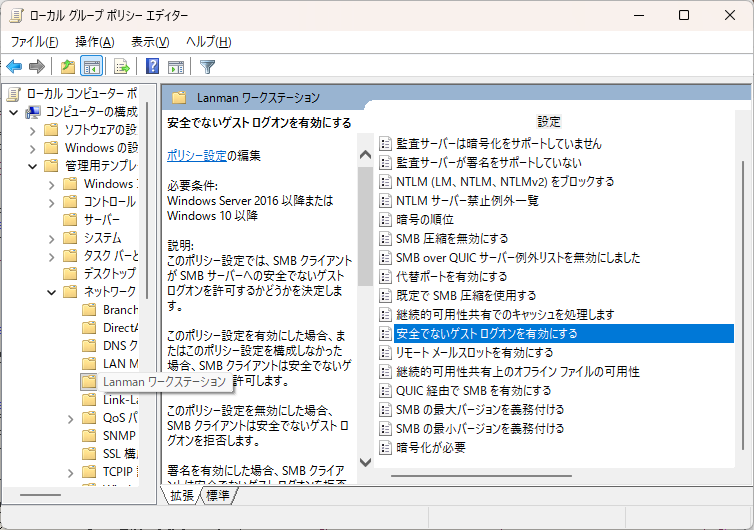This screenshot has height=530, width=754.
Task: Open the ファイル(F) menu
Action: (x=34, y=41)
